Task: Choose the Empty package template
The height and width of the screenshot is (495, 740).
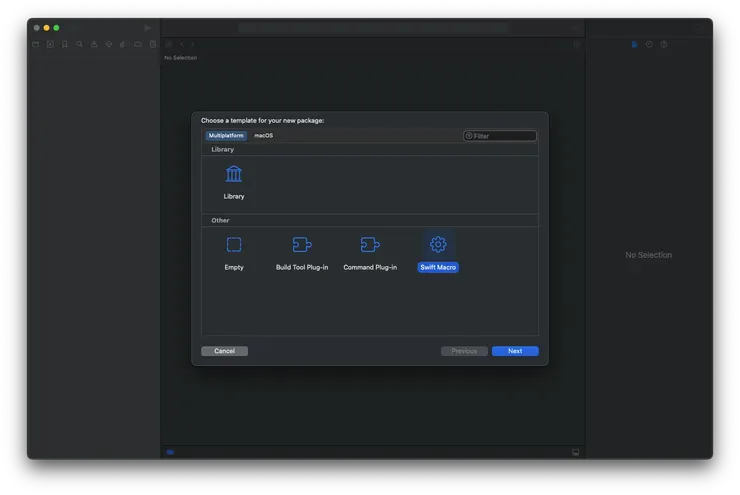Action: click(234, 244)
